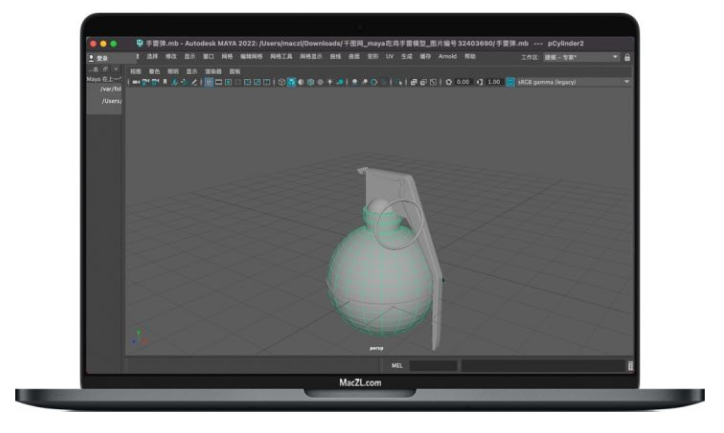Click the Gamma value field showing 1.00
The image size is (724, 433).
coord(494,82)
